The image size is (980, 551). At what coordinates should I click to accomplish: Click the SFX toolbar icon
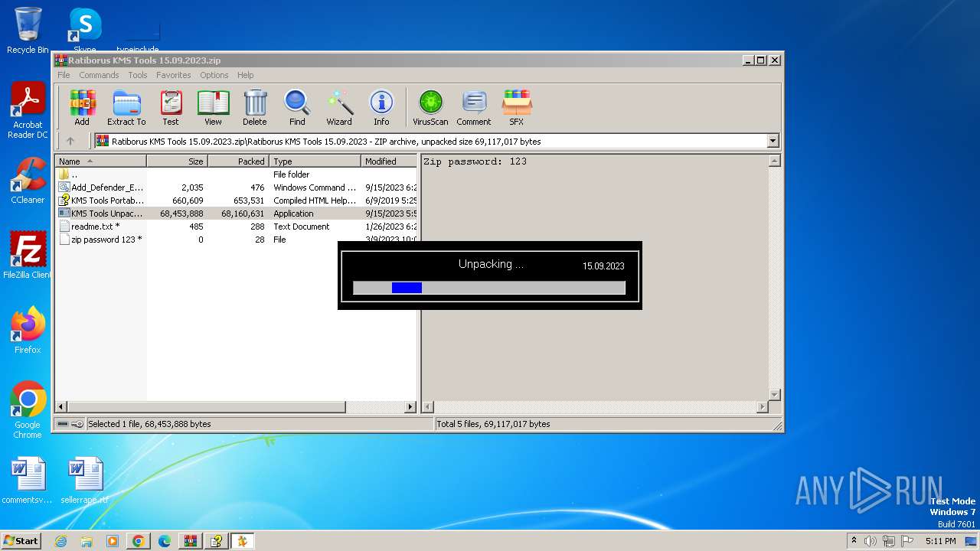[517, 107]
